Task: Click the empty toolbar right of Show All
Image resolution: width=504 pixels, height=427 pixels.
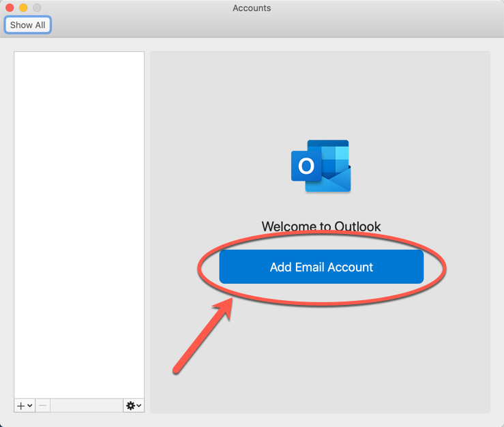Action: pyautogui.click(x=273, y=25)
